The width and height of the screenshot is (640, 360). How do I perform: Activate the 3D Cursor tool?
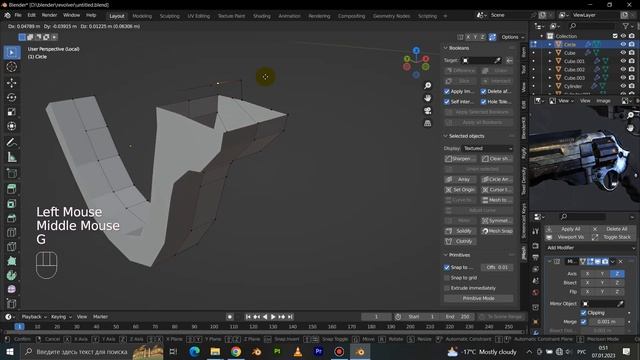click(11, 67)
